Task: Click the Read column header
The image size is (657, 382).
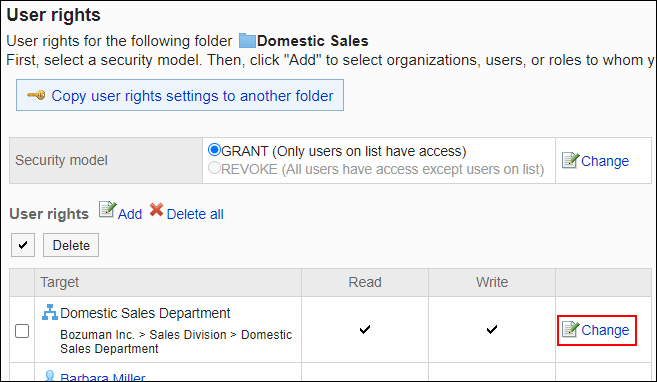Action: (x=365, y=282)
